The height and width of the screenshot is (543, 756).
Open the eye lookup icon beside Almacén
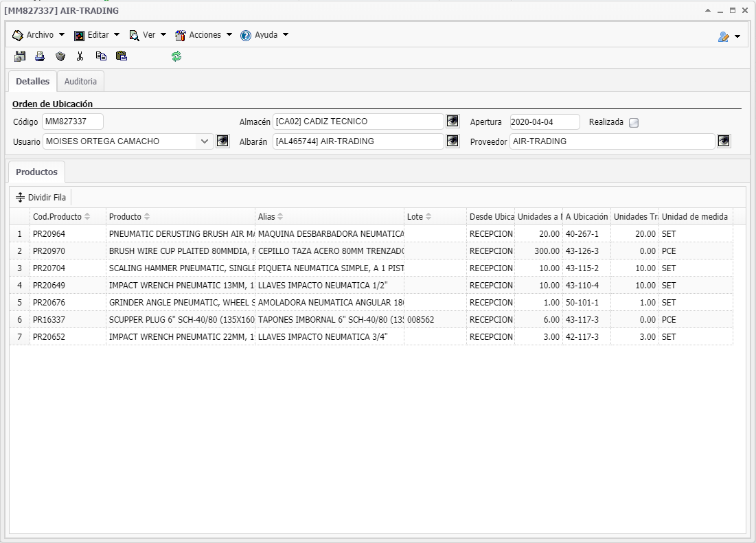tap(453, 122)
